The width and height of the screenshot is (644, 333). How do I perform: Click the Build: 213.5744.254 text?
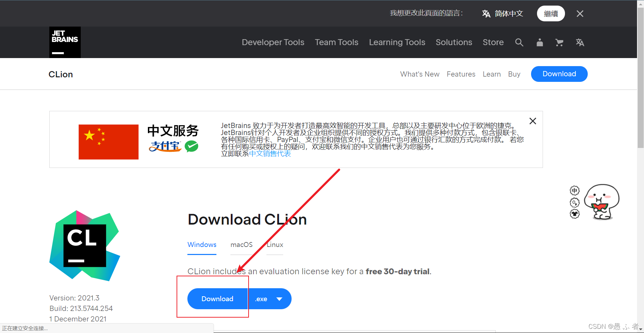tap(81, 309)
